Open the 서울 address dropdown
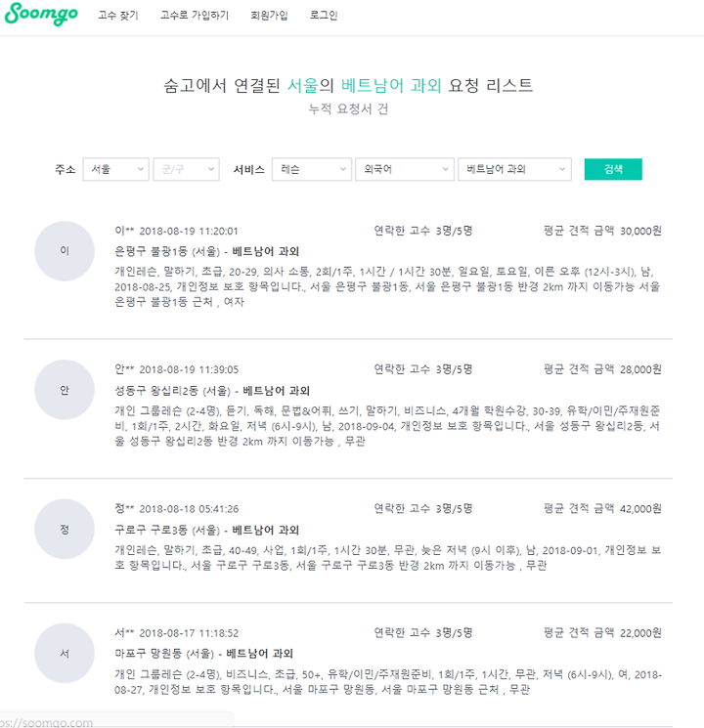704x728 pixels. [115, 169]
